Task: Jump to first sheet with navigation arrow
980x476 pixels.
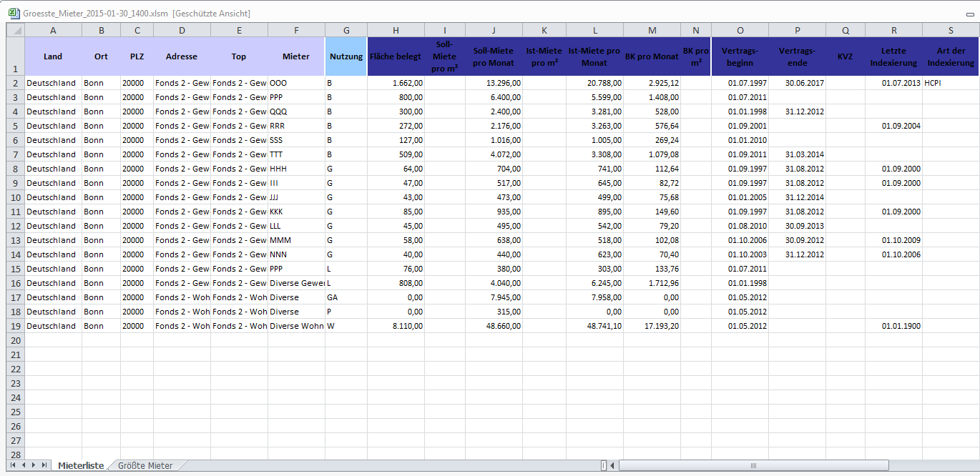Action: (x=14, y=465)
